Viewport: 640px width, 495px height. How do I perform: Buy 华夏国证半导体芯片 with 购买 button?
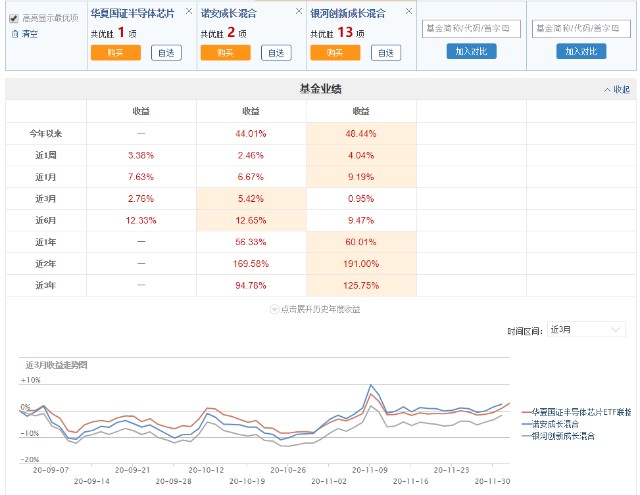point(116,53)
